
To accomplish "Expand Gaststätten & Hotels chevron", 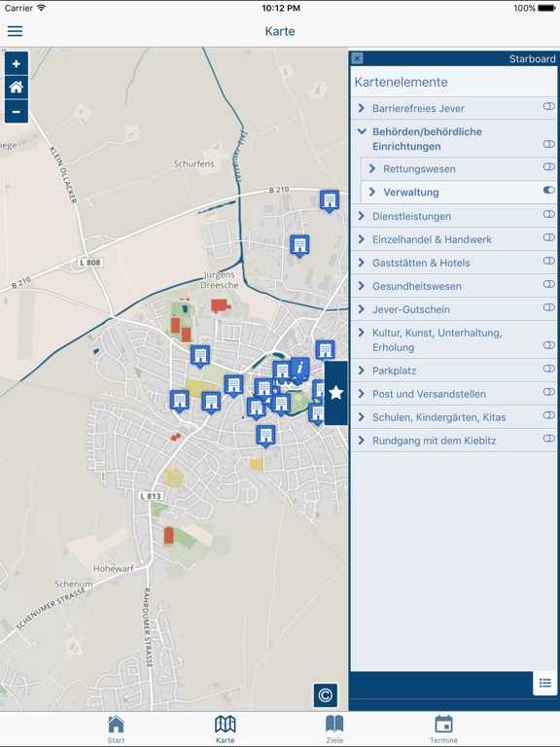I will (x=362, y=263).
